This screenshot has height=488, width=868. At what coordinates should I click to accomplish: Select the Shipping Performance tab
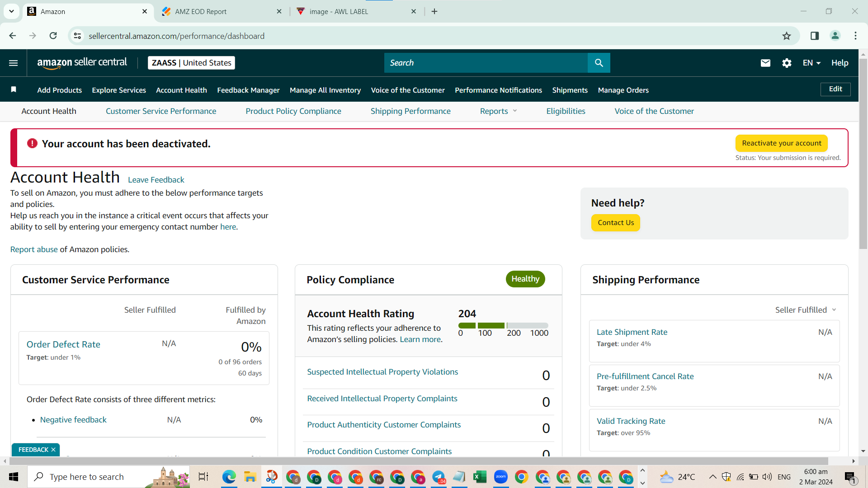tap(410, 111)
